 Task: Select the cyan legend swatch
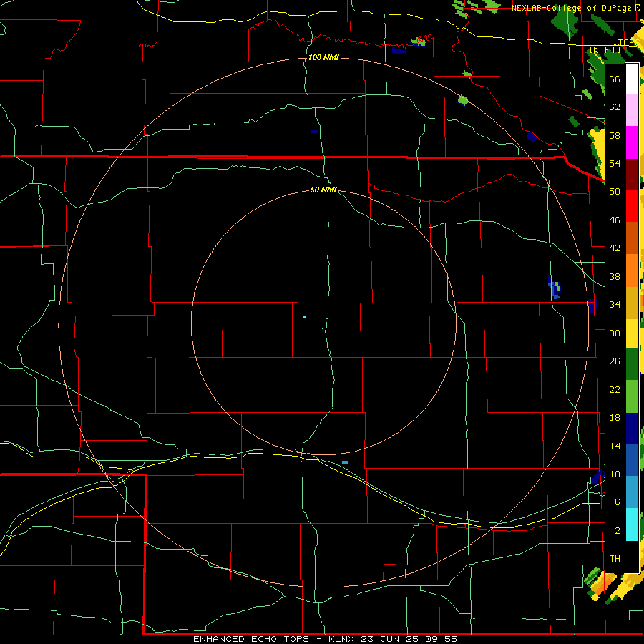(632, 525)
